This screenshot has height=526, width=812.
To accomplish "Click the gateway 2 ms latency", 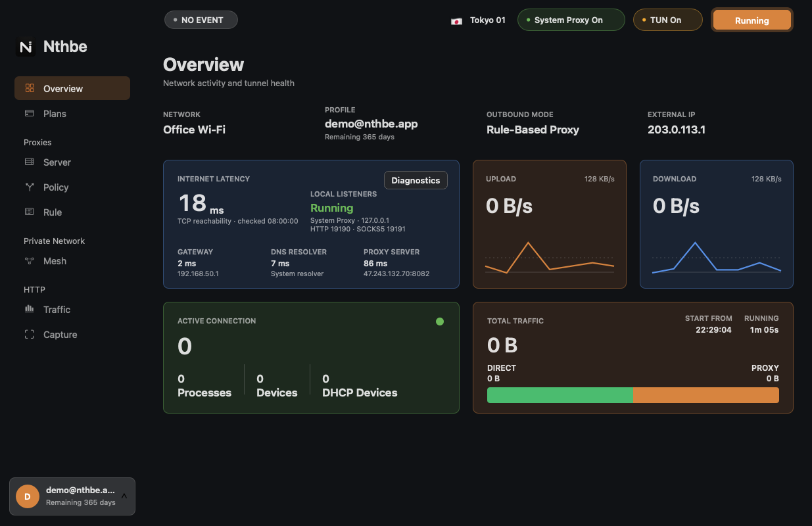I will (188, 263).
